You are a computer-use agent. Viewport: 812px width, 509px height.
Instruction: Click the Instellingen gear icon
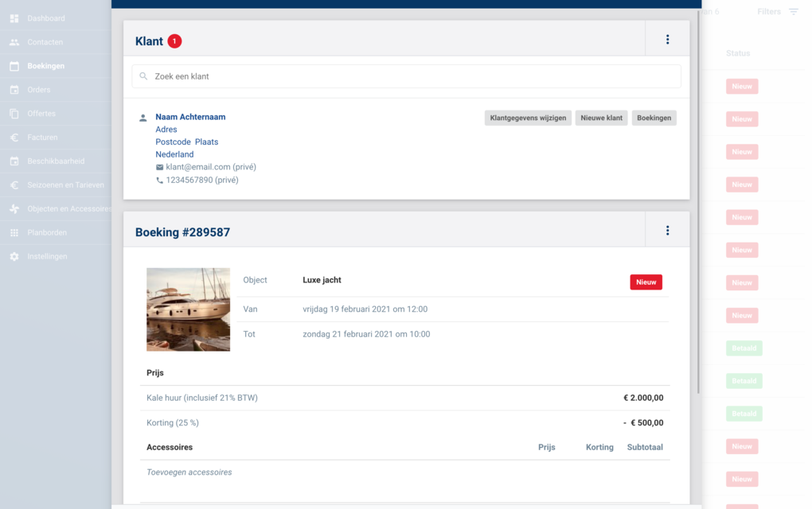tap(14, 257)
